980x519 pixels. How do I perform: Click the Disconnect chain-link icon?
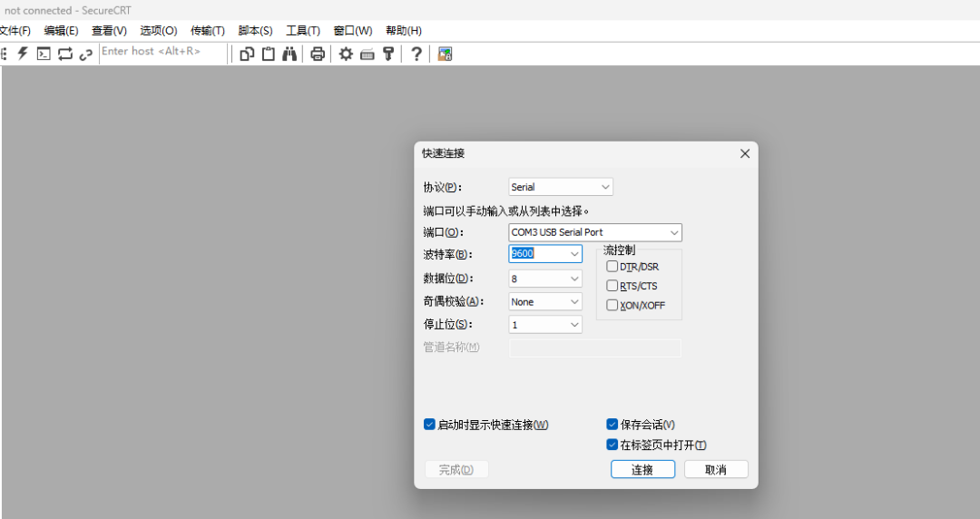(85, 54)
